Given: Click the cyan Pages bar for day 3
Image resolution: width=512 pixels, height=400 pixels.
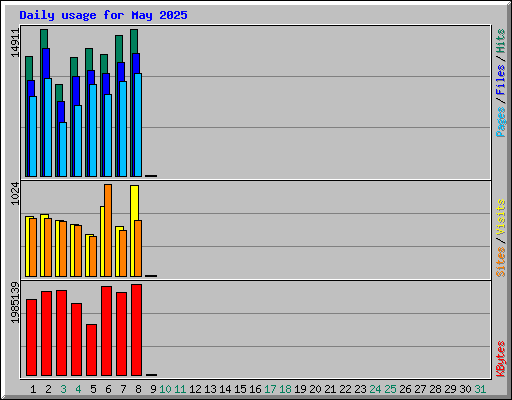Looking at the screenshot, I should pyautogui.click(x=63, y=149).
